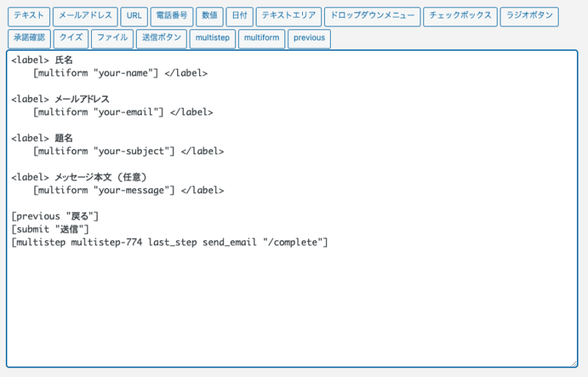This screenshot has height=377, width=588.
Task: Click the 送信ボタン tag button
Action: click(161, 39)
